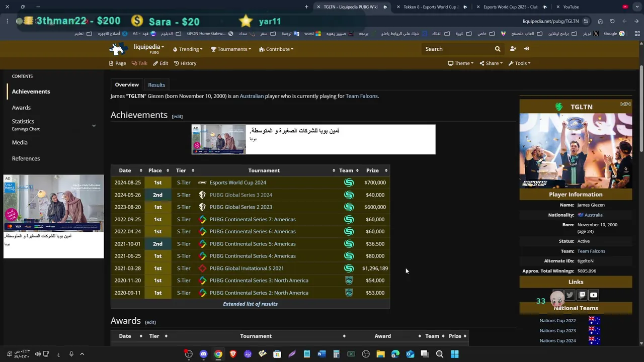Open the Theme dropdown

click(x=460, y=63)
